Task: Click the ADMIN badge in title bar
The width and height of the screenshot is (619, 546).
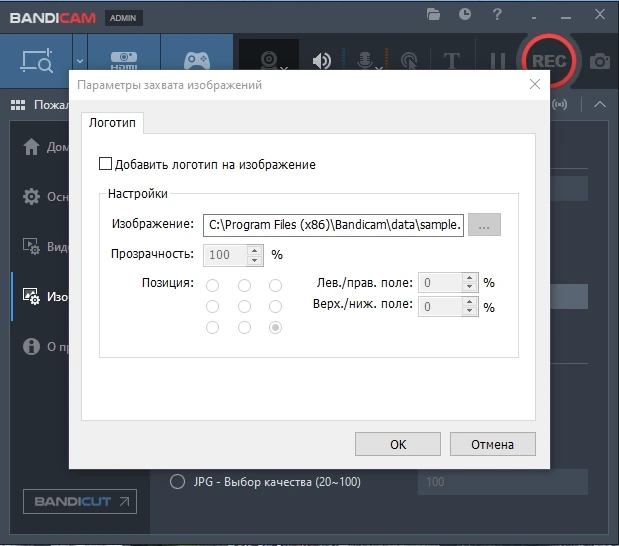Action: tap(124, 18)
